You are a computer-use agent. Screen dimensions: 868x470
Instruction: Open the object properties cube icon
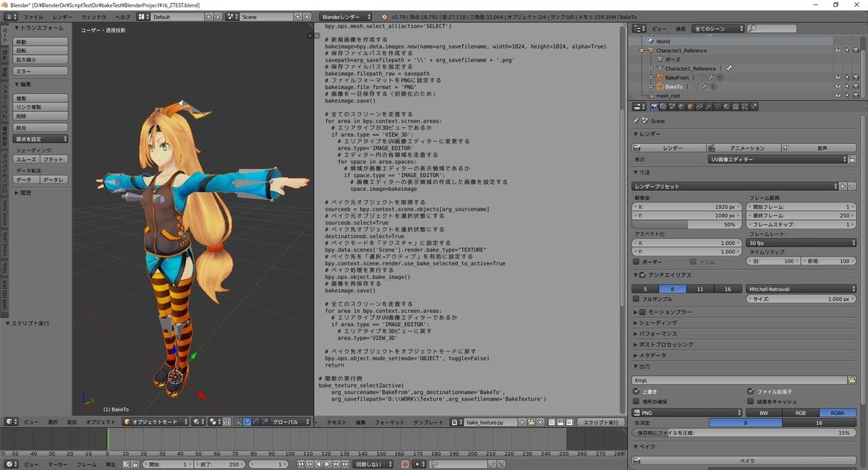tap(690, 106)
